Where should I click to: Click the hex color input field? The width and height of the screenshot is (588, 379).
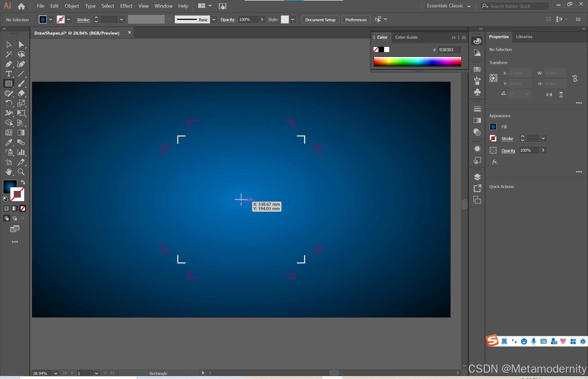tap(449, 50)
